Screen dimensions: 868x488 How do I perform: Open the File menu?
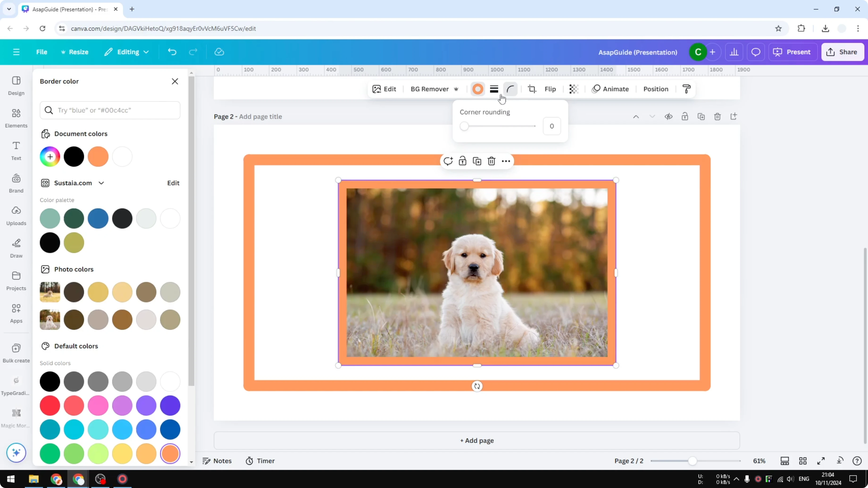(x=42, y=52)
